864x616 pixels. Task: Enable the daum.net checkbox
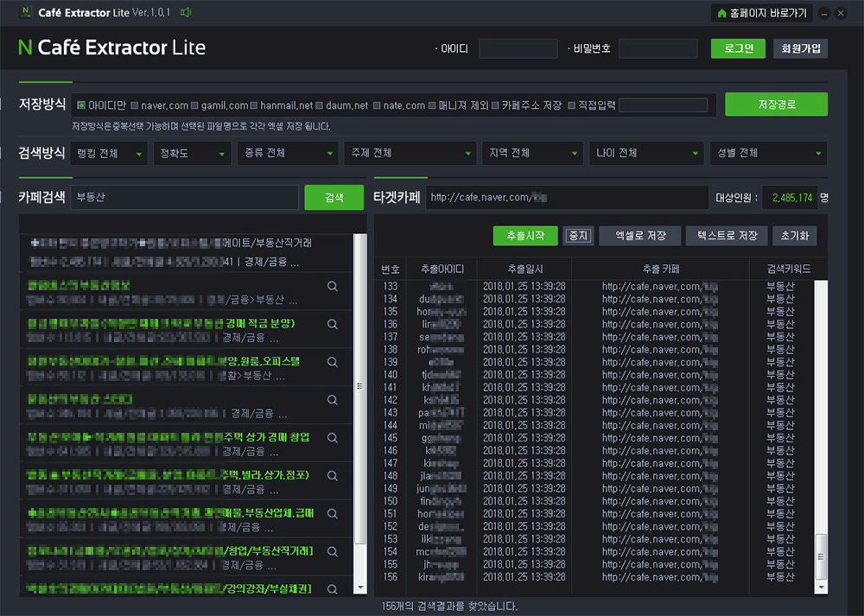(x=320, y=105)
